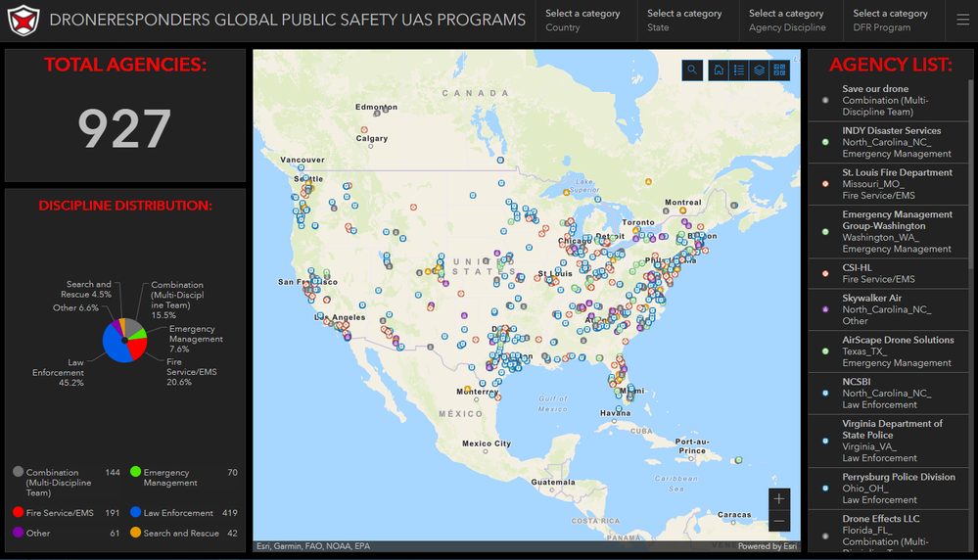Click the red dot beside CSI-HL
978x560 pixels.
click(825, 273)
